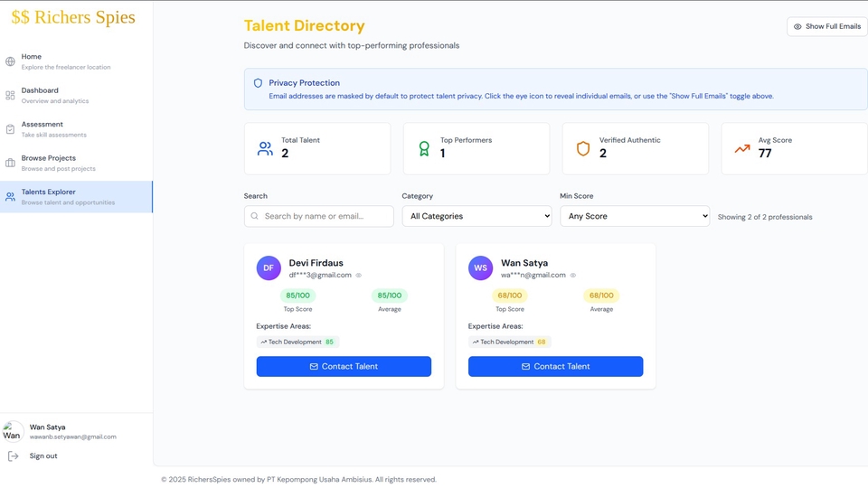Image resolution: width=868 pixels, height=488 pixels.
Task: Reveal Devi Firdaus's email with eye icon
Action: point(359,276)
